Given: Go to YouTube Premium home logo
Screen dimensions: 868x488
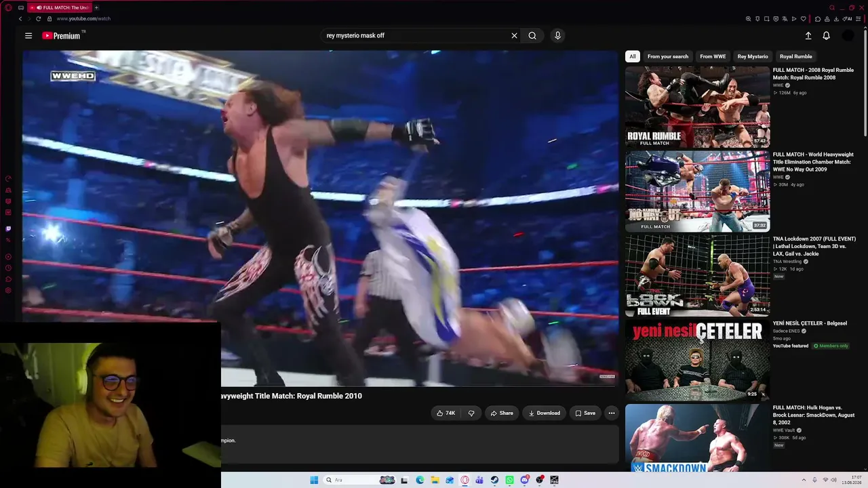Looking at the screenshot, I should click(61, 36).
